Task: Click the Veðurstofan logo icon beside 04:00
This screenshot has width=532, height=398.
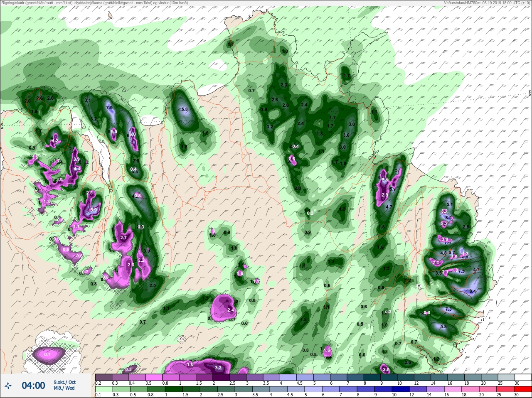Action: pos(7,386)
